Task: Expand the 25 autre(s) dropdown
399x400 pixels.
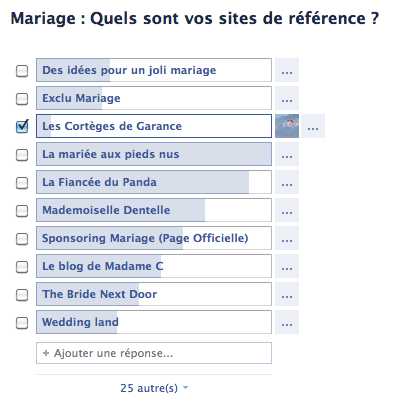Action: point(154,388)
